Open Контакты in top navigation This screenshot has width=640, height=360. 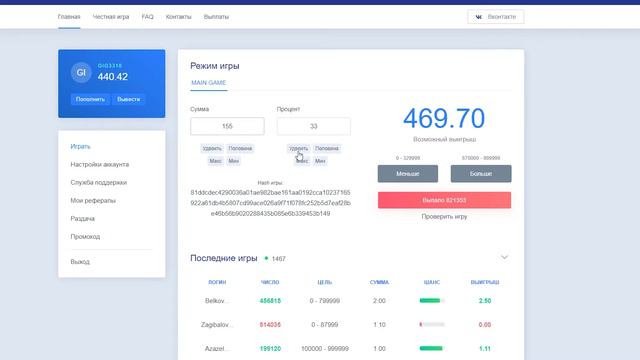[x=178, y=17]
